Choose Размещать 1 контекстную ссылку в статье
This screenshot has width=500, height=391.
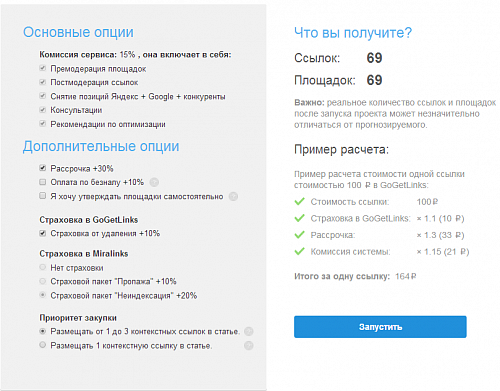42,345
